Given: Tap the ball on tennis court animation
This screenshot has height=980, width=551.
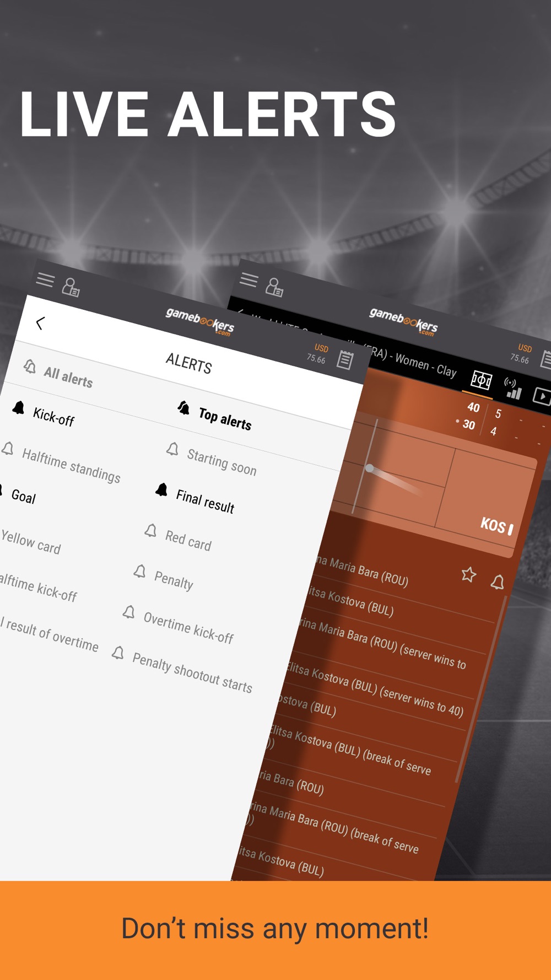Looking at the screenshot, I should point(370,469).
